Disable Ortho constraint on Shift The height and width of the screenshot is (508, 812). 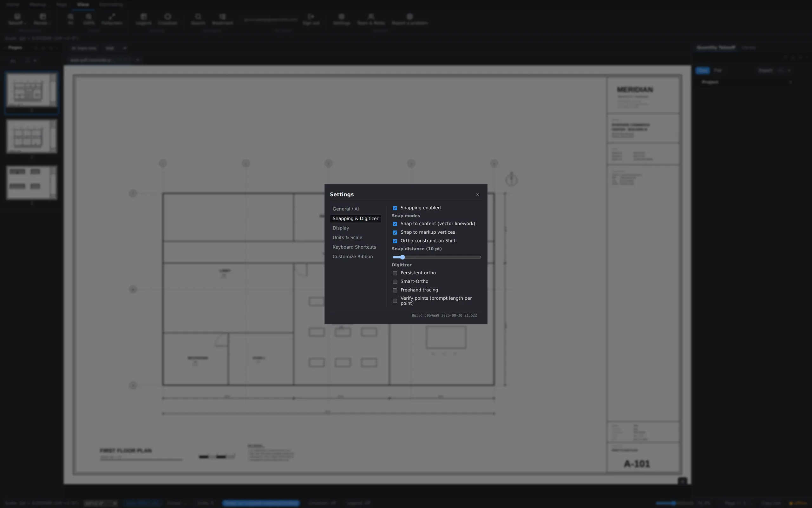pyautogui.click(x=395, y=241)
